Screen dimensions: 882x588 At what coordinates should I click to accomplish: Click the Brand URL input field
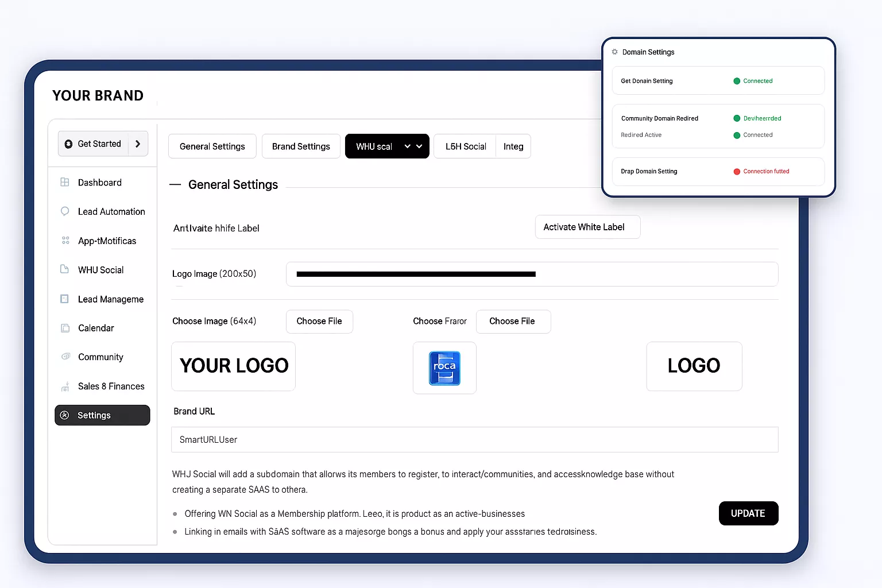coord(474,439)
